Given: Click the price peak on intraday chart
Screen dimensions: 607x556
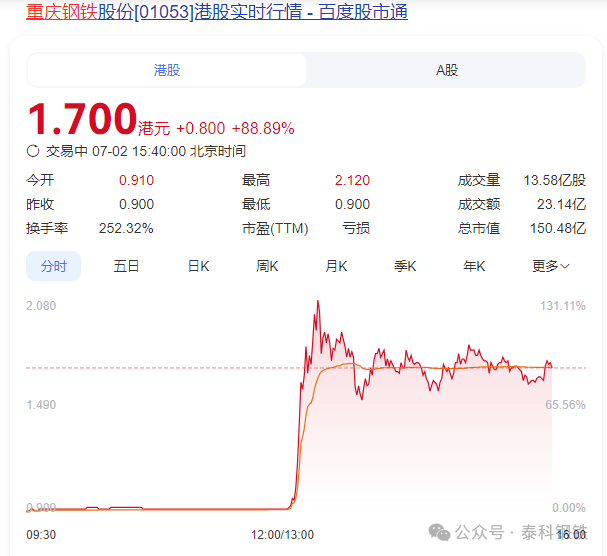Looking at the screenshot, I should pyautogui.click(x=318, y=301).
